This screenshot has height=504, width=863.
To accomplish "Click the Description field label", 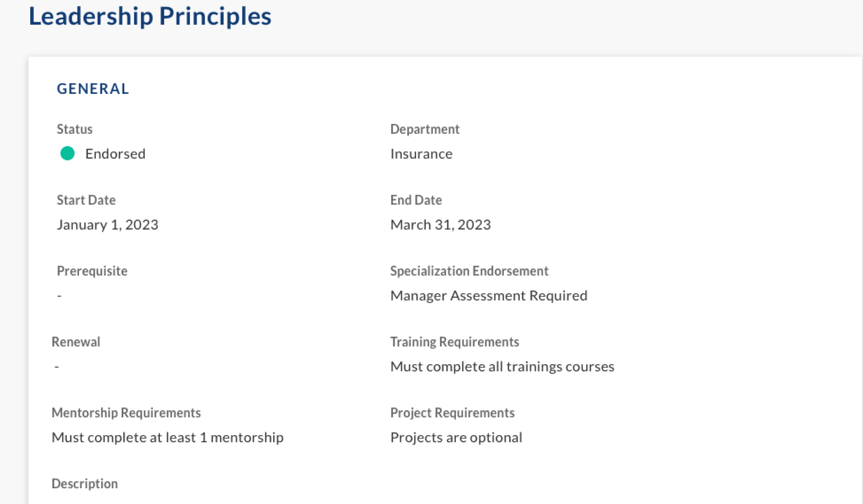I will point(85,483).
